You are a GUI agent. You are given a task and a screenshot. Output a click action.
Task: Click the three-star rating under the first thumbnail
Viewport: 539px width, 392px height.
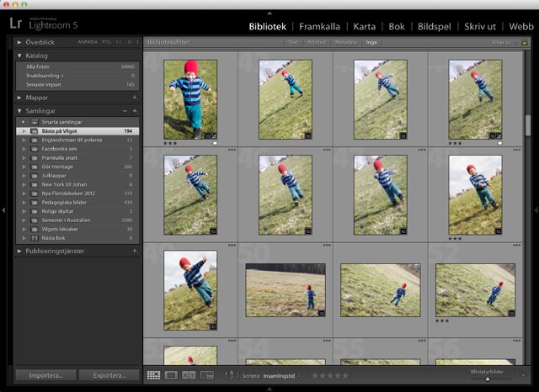[170, 143]
